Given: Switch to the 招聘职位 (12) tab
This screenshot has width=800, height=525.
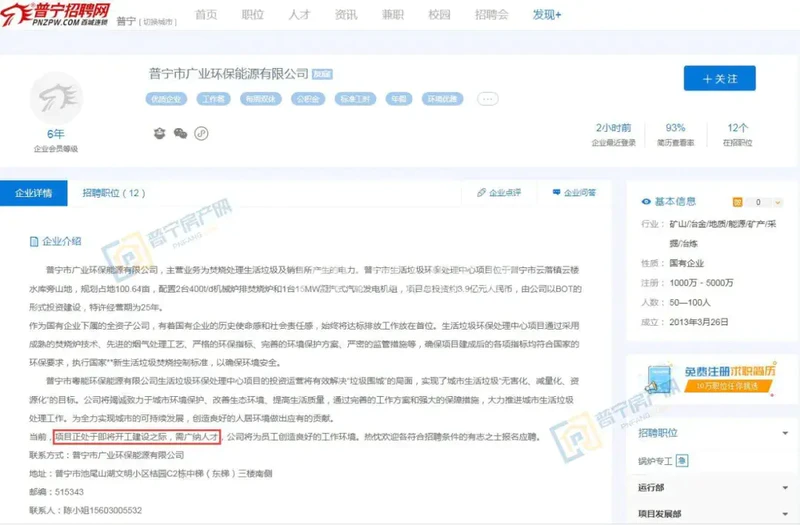Looking at the screenshot, I should [x=113, y=192].
